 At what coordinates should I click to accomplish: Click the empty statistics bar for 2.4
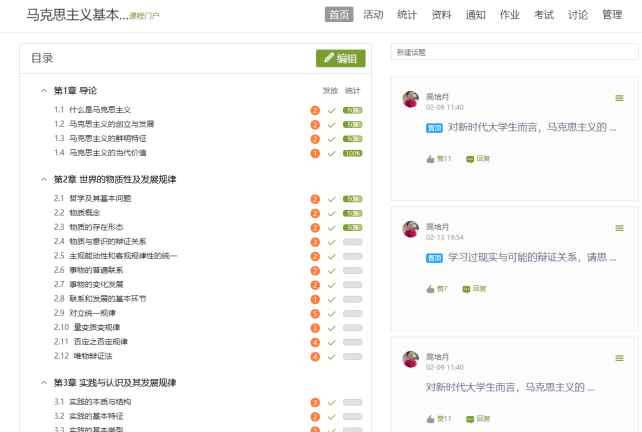coord(353,242)
